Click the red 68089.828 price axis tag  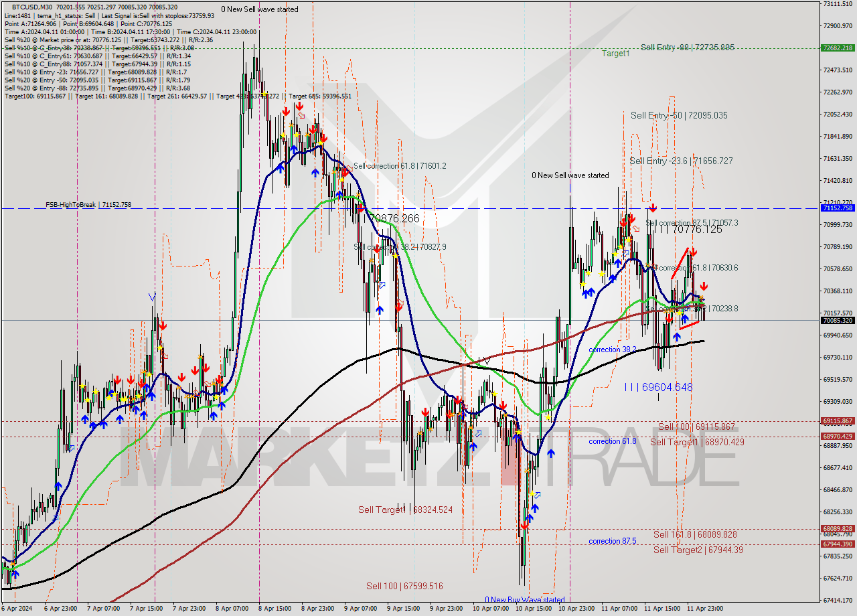point(837,528)
